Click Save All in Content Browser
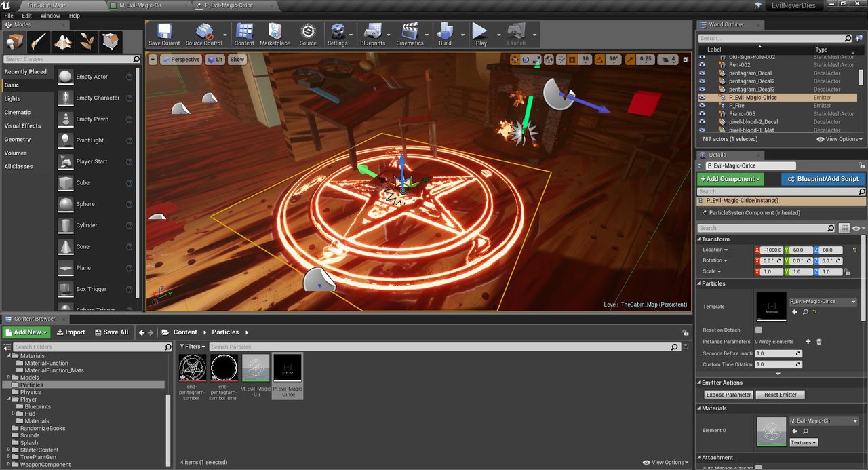 111,332
